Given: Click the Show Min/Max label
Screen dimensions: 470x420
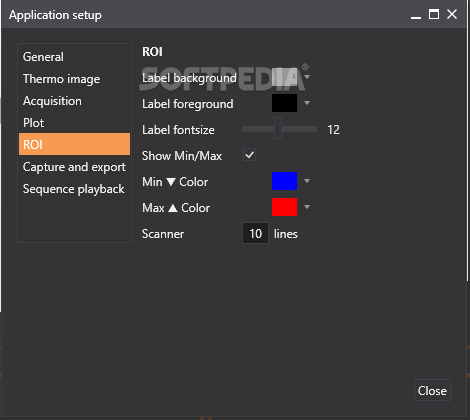Looking at the screenshot, I should [182, 156].
